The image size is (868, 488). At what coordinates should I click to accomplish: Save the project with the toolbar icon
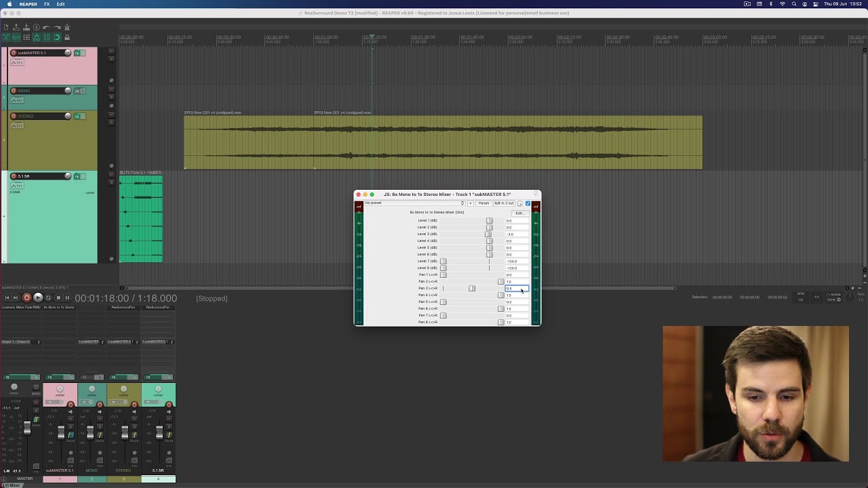pos(26,27)
